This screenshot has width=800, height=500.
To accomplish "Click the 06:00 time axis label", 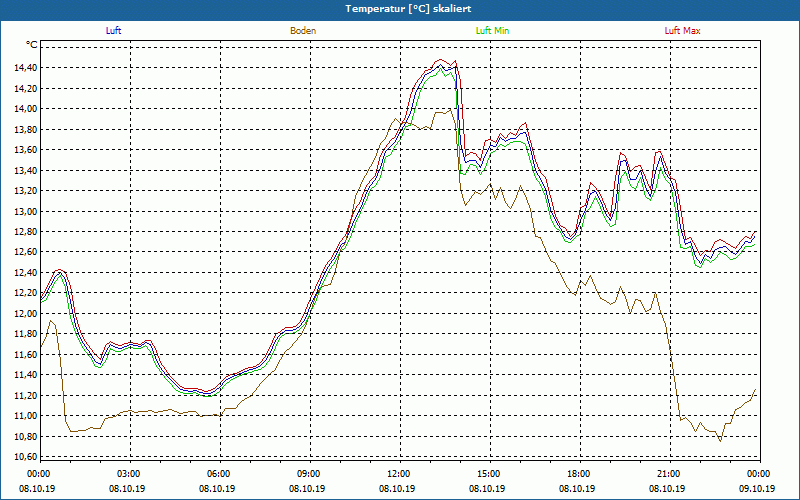I will (220, 474).
